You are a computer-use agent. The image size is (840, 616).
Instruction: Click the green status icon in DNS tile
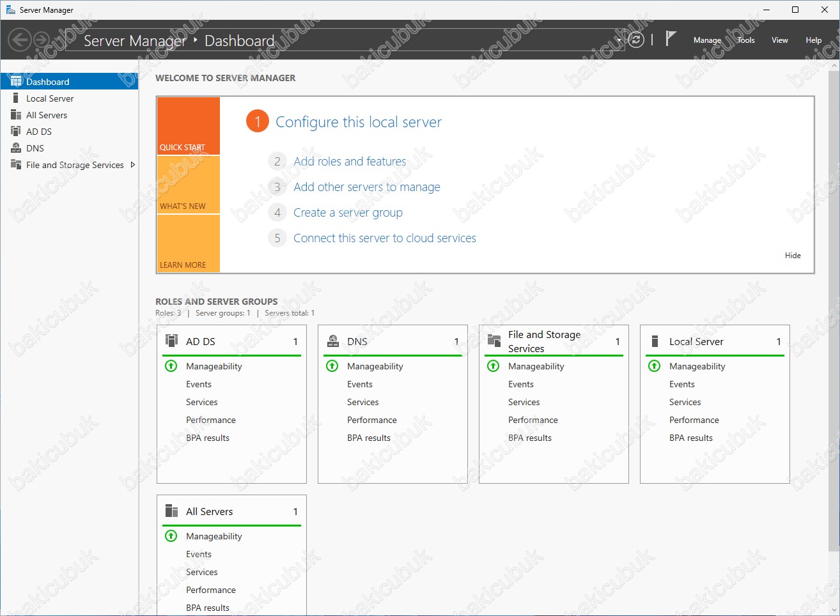332,366
